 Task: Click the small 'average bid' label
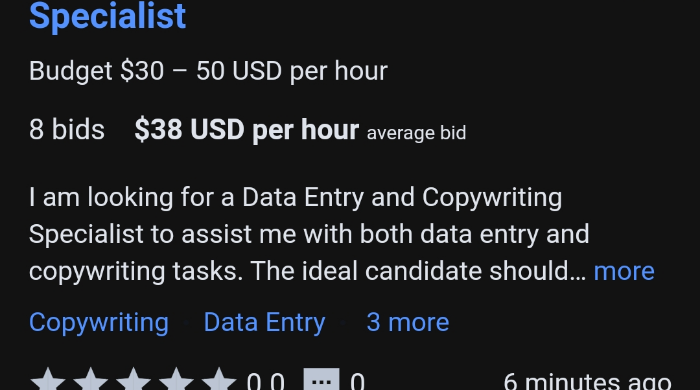417,133
